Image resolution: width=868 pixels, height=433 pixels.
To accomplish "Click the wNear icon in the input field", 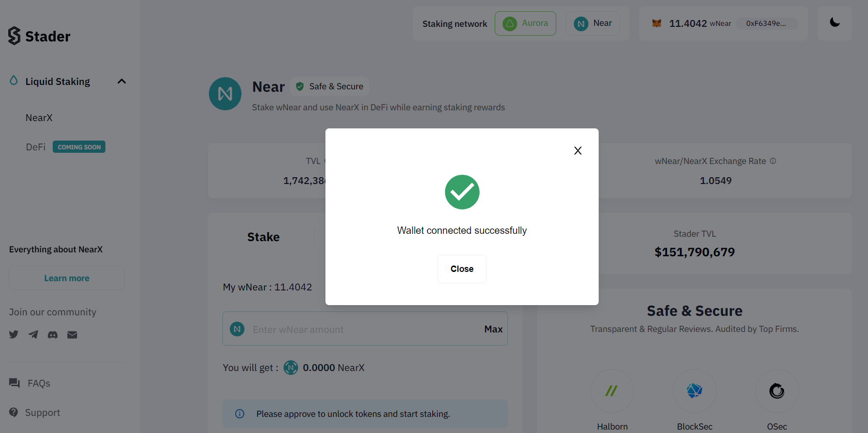I will [237, 329].
